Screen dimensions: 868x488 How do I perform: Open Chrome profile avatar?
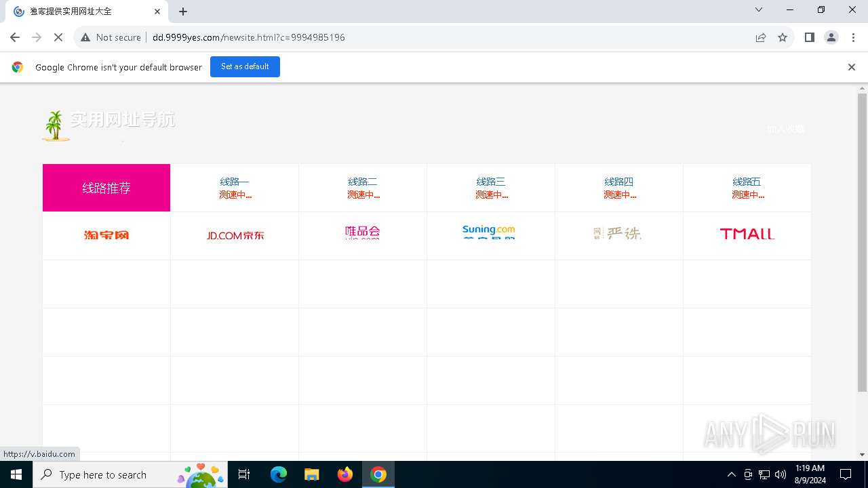coord(831,37)
